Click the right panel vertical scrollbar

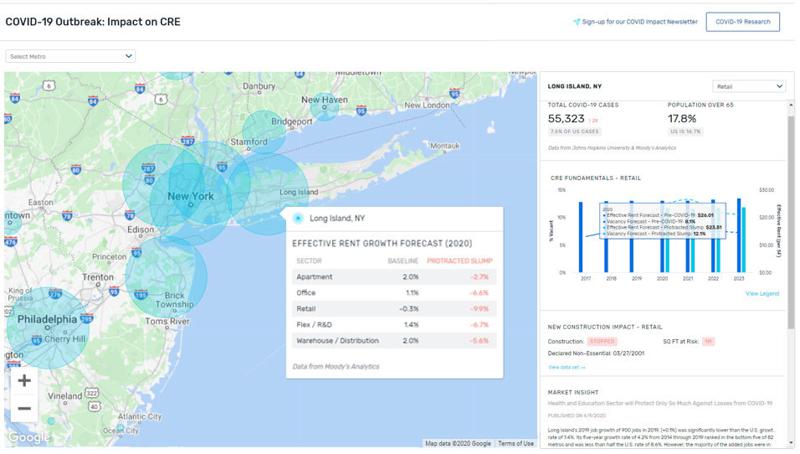click(791, 222)
